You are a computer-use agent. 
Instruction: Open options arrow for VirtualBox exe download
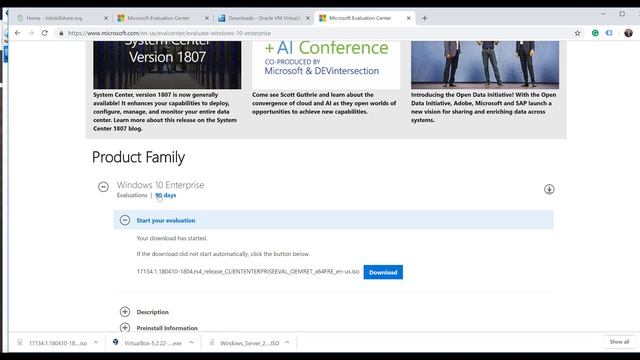[191, 342]
